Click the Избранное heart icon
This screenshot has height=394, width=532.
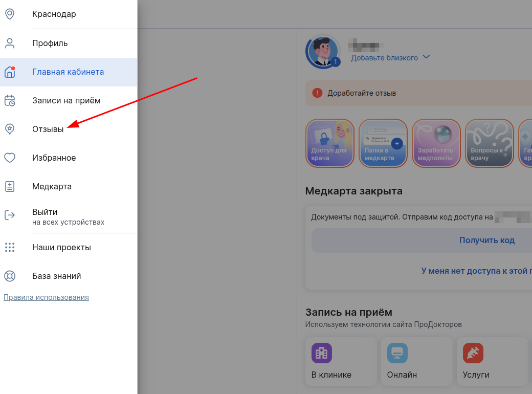tap(10, 158)
